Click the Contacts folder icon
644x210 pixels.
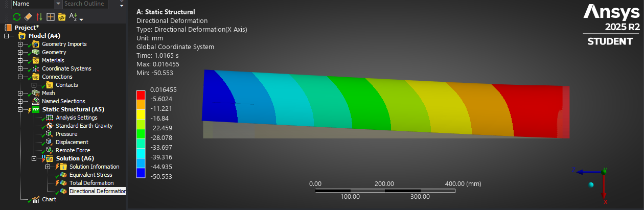[x=49, y=85]
